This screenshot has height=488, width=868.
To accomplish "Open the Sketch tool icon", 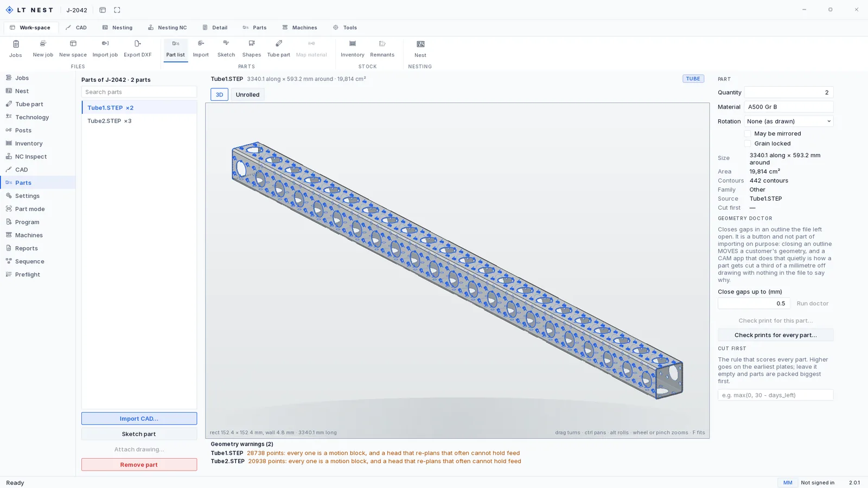I will (x=226, y=49).
